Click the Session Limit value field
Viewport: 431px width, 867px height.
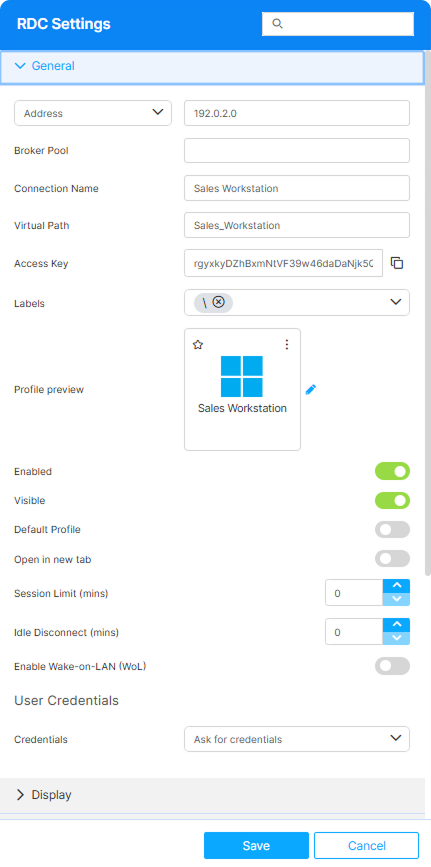click(x=354, y=593)
